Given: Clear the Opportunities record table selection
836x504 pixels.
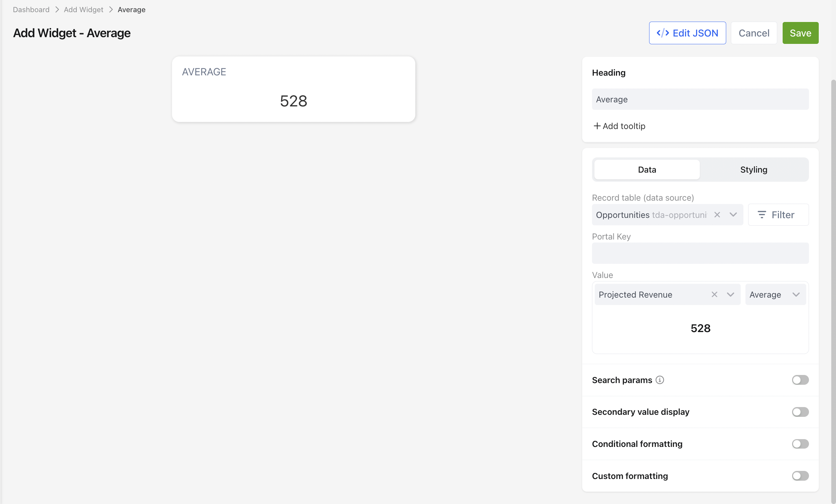Looking at the screenshot, I should [717, 215].
